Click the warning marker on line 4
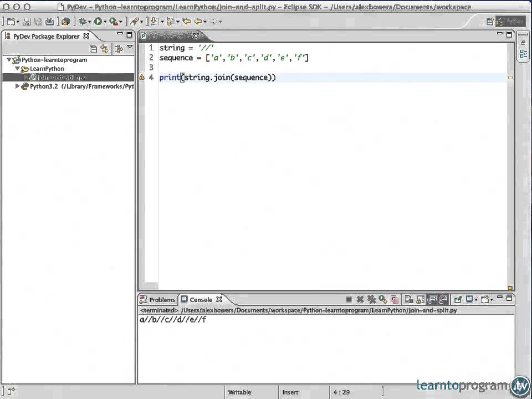This screenshot has width=532, height=399. pos(142,78)
